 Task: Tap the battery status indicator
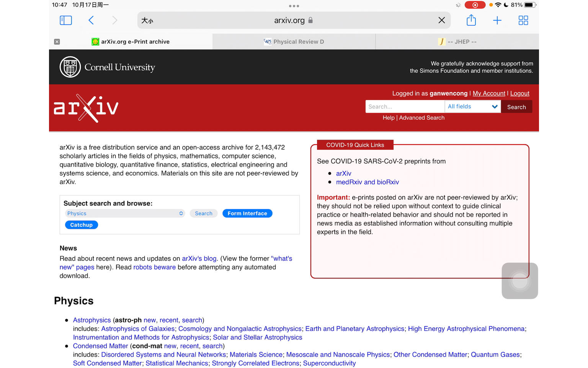click(530, 5)
